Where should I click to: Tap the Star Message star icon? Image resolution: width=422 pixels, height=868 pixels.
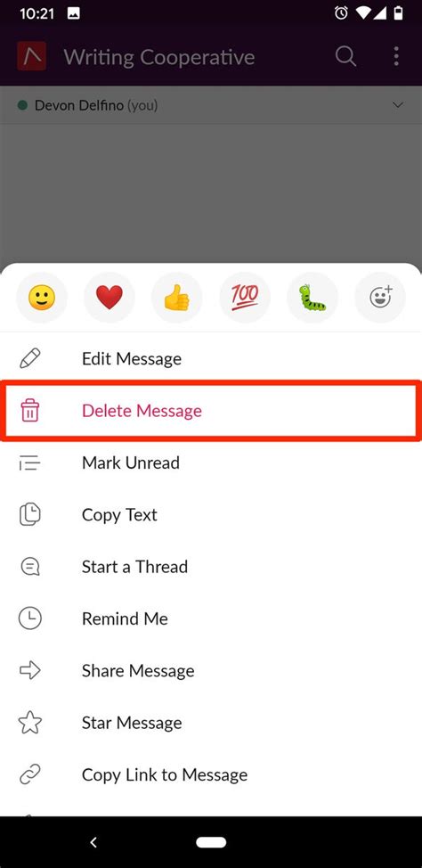point(30,723)
